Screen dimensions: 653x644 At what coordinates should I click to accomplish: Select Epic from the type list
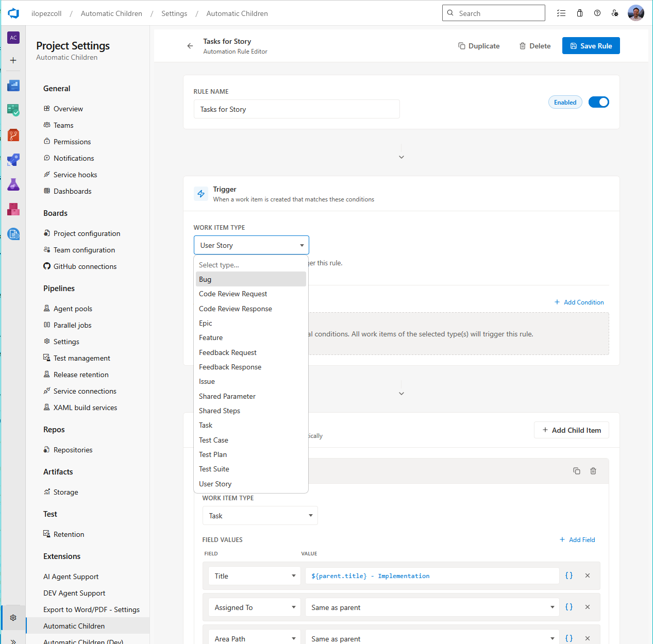coord(205,323)
